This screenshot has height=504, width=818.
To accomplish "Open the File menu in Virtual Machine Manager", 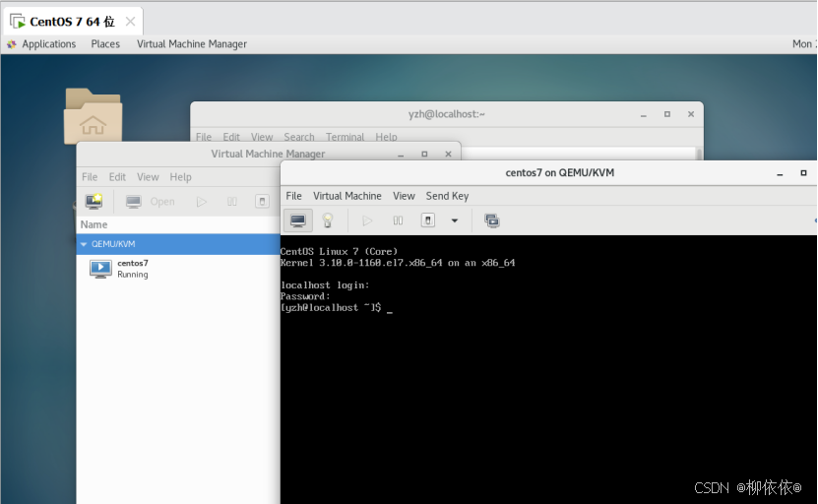I will [90, 177].
